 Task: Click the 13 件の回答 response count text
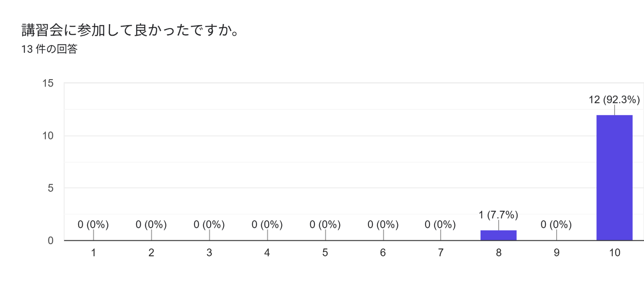49,49
